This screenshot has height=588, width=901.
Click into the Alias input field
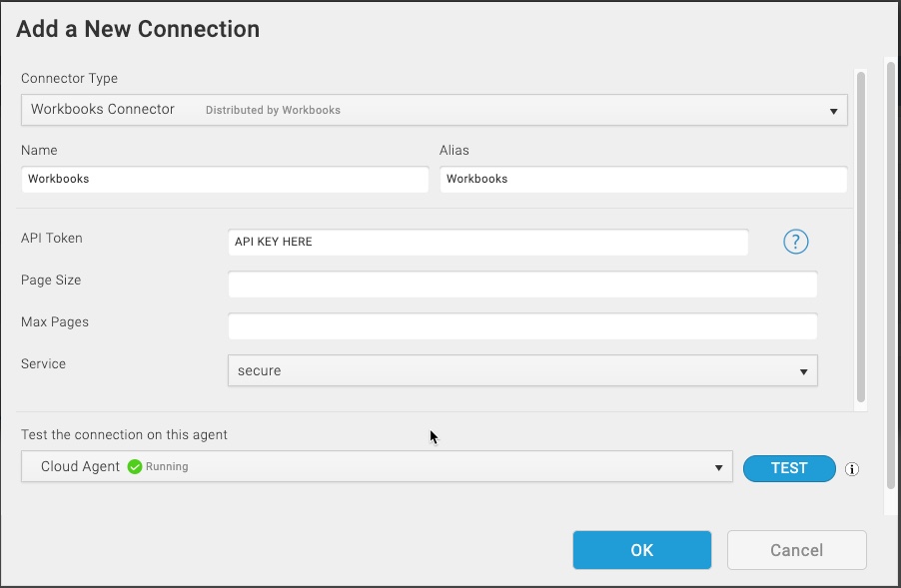tap(643, 179)
